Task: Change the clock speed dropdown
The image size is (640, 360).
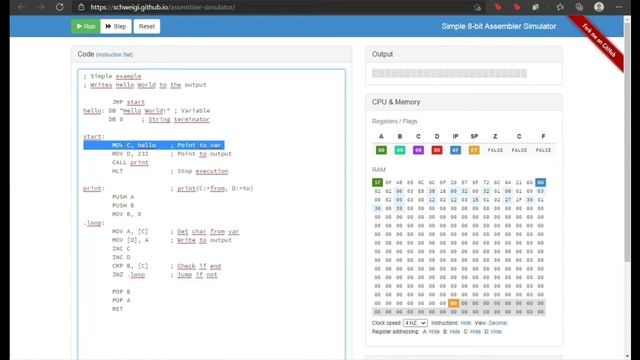Action: [x=415, y=323]
